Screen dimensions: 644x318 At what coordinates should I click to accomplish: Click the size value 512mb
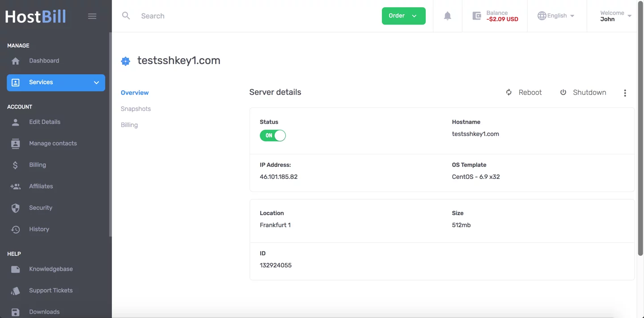[461, 225]
